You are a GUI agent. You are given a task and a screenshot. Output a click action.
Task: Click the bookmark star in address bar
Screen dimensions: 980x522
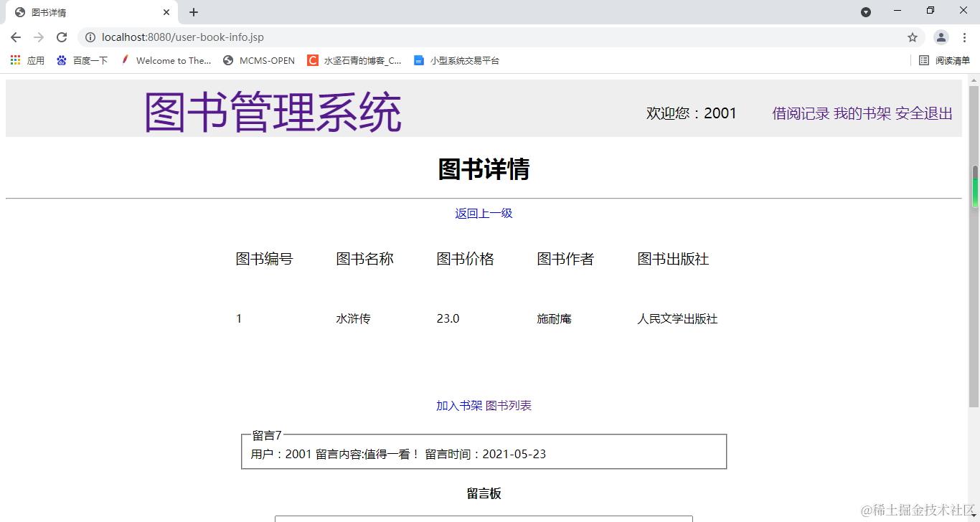pos(911,37)
